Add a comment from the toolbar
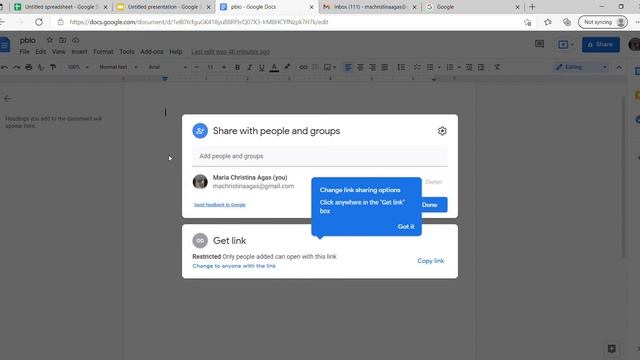Image resolution: width=640 pixels, height=360 pixels. pos(315,67)
